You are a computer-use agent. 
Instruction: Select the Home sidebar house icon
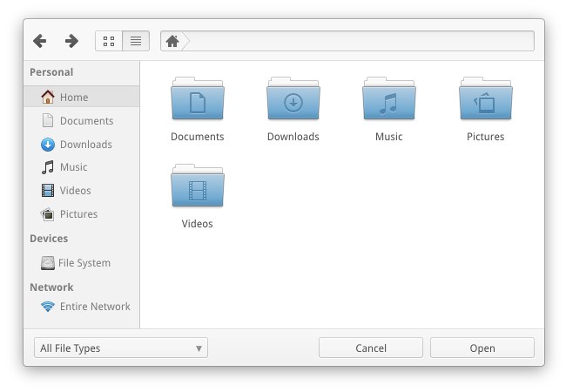pos(48,97)
